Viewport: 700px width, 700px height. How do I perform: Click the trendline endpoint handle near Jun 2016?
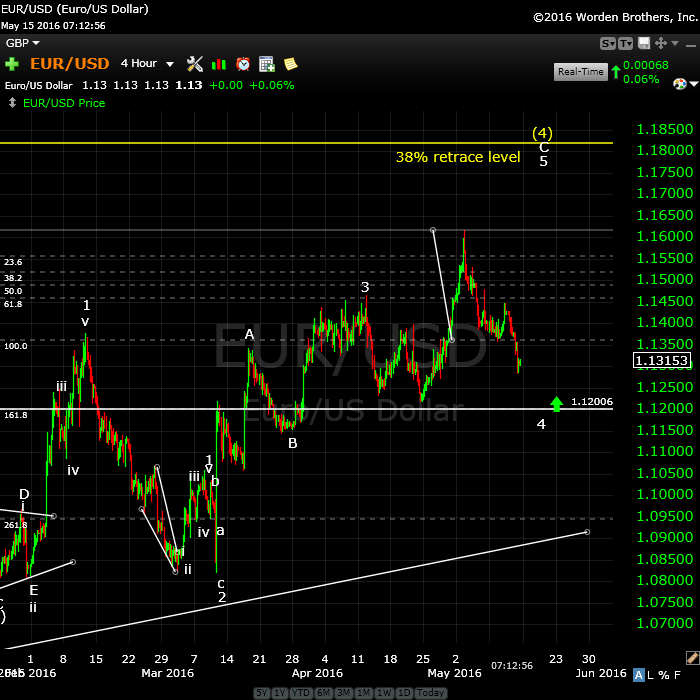click(587, 532)
